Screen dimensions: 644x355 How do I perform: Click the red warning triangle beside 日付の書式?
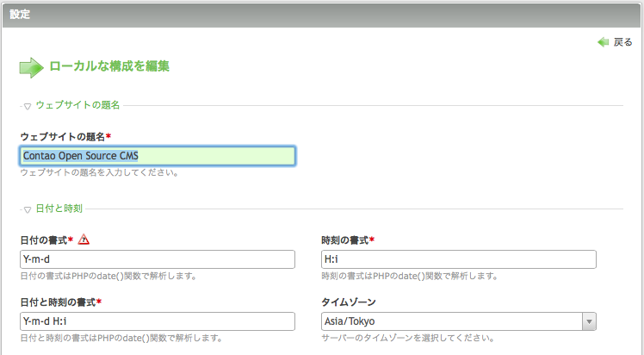[x=84, y=240]
